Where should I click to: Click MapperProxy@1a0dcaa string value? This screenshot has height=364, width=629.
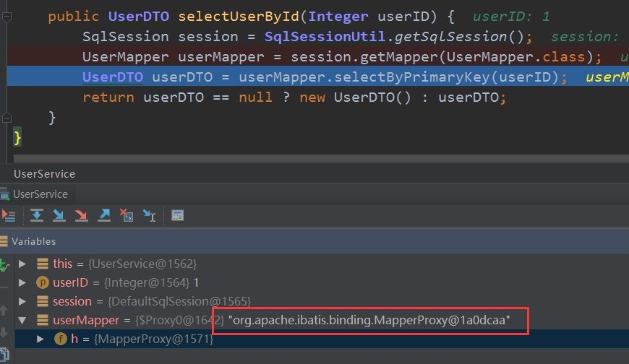click(x=369, y=320)
